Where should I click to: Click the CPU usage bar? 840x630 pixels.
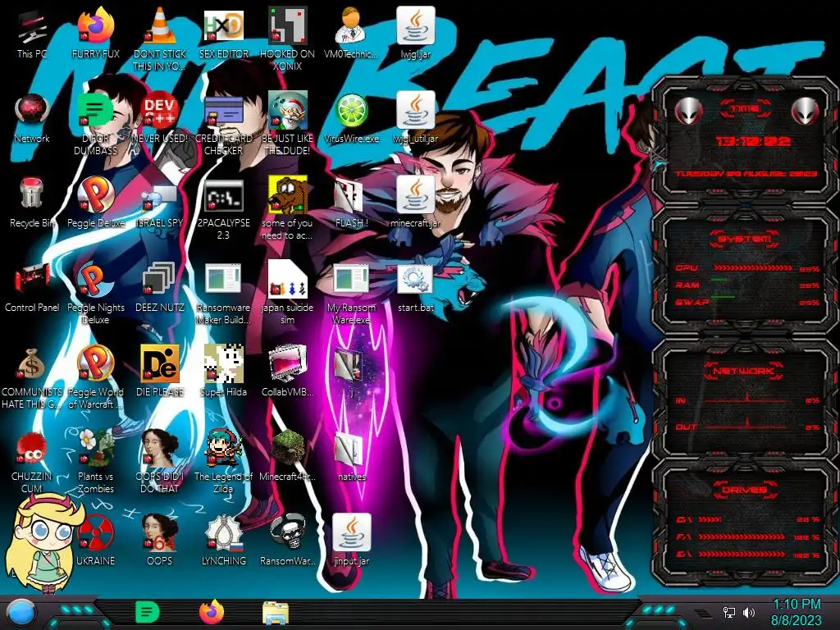(753, 268)
